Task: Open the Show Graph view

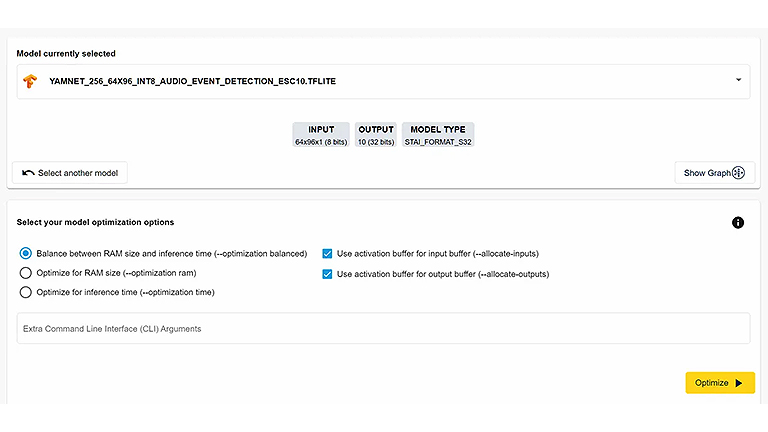Action: [x=714, y=173]
